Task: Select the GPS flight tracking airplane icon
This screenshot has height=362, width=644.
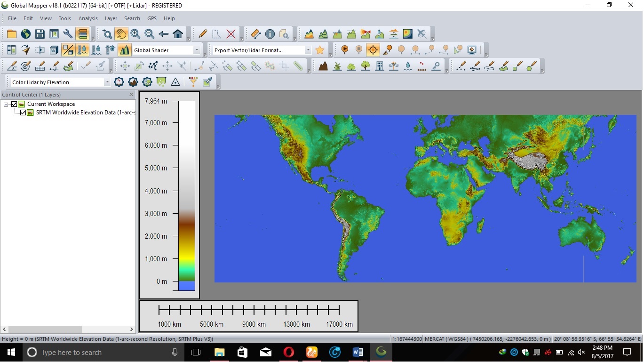Action: point(421,34)
